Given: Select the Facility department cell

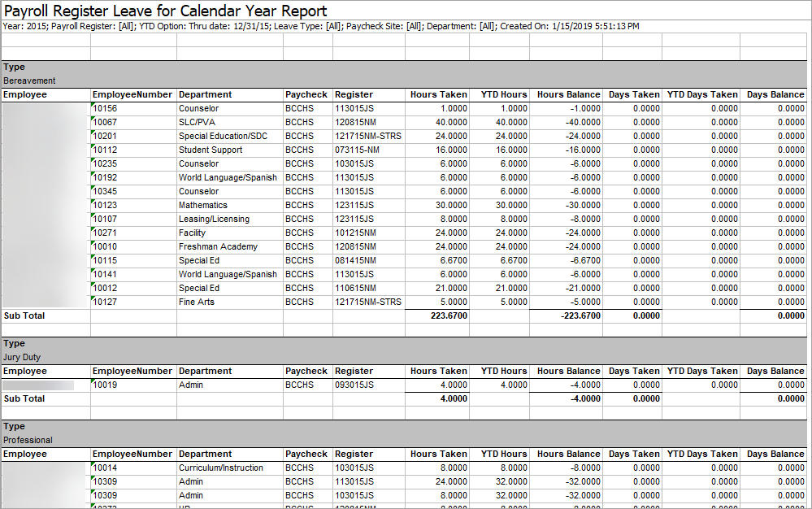Looking at the screenshot, I should point(192,233).
